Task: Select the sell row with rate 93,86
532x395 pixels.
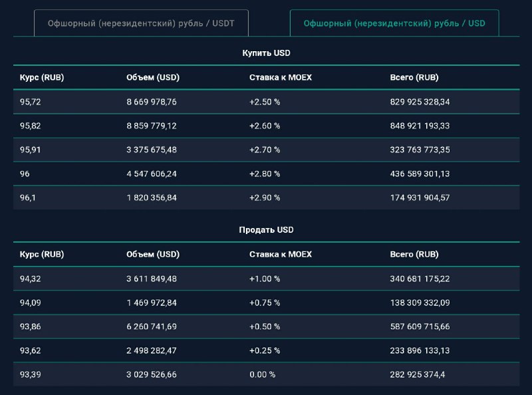Action: pyautogui.click(x=267, y=327)
